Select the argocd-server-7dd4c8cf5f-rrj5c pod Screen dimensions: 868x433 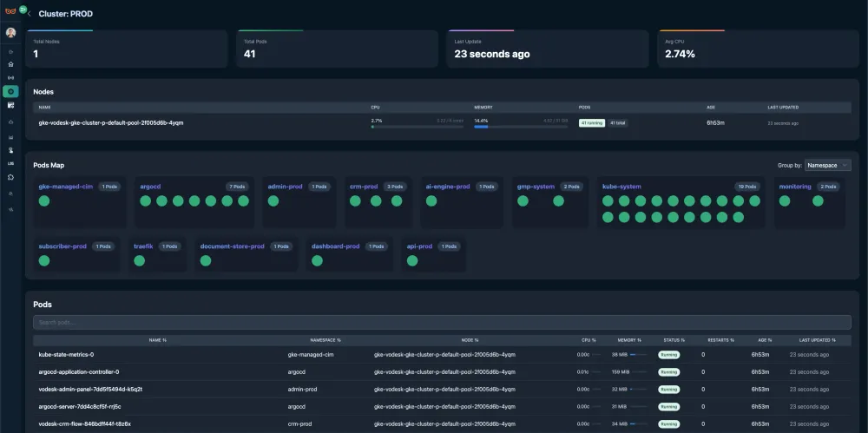442,406
